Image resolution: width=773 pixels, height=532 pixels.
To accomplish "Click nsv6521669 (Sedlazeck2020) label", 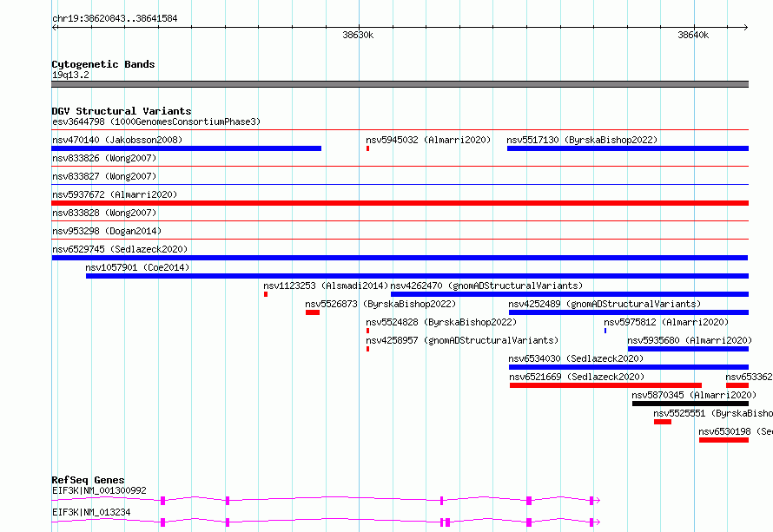I will click(577, 377).
